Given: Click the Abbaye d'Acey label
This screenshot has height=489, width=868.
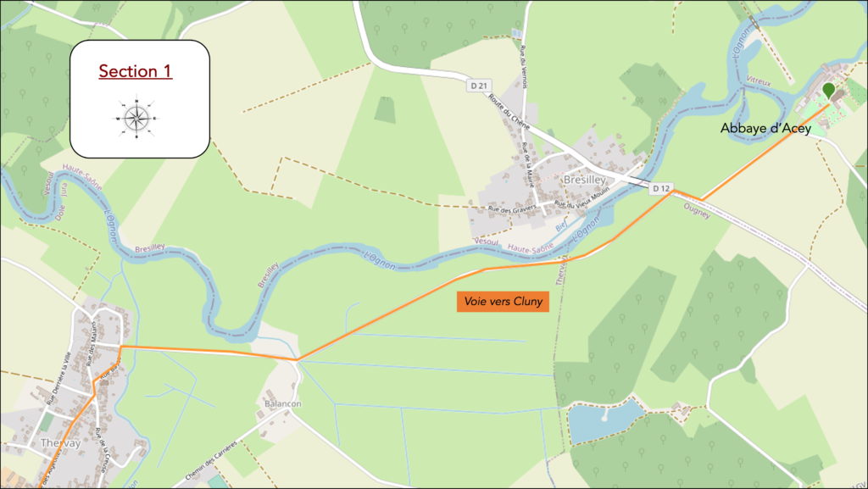Looking at the screenshot, I should point(765,128).
